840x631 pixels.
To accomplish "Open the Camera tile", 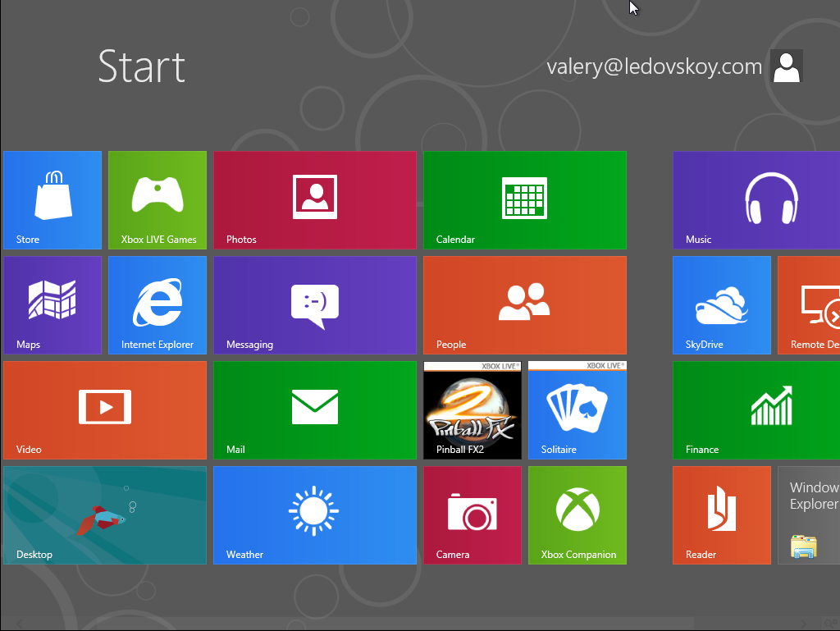I will 472,514.
